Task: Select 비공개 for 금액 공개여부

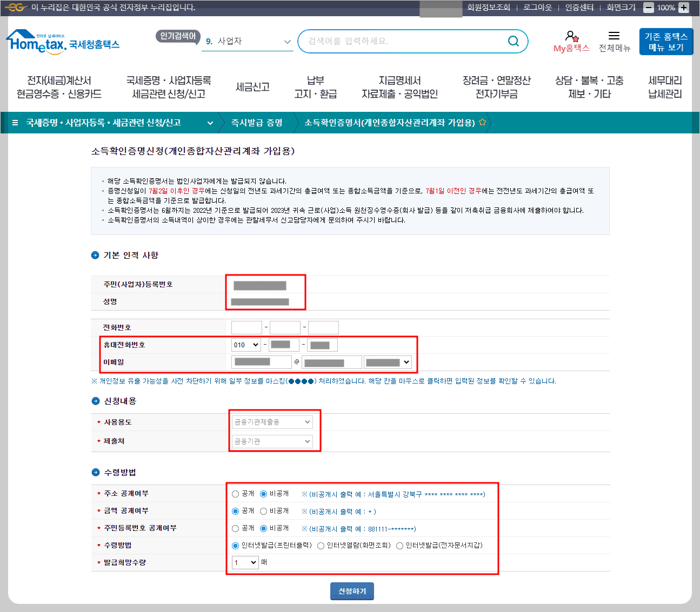Action: point(264,510)
